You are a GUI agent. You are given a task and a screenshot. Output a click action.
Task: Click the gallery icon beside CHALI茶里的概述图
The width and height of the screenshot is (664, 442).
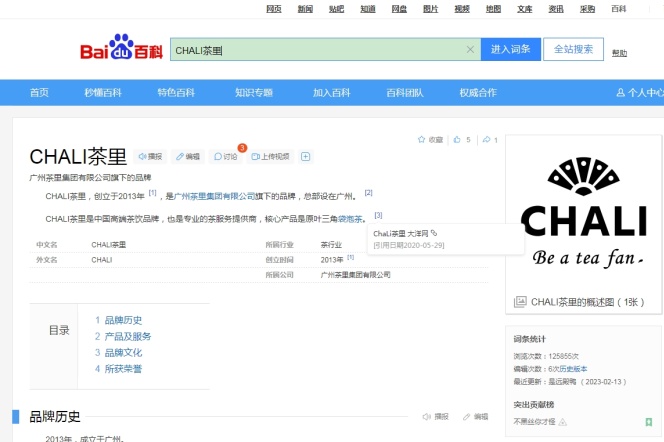520,302
